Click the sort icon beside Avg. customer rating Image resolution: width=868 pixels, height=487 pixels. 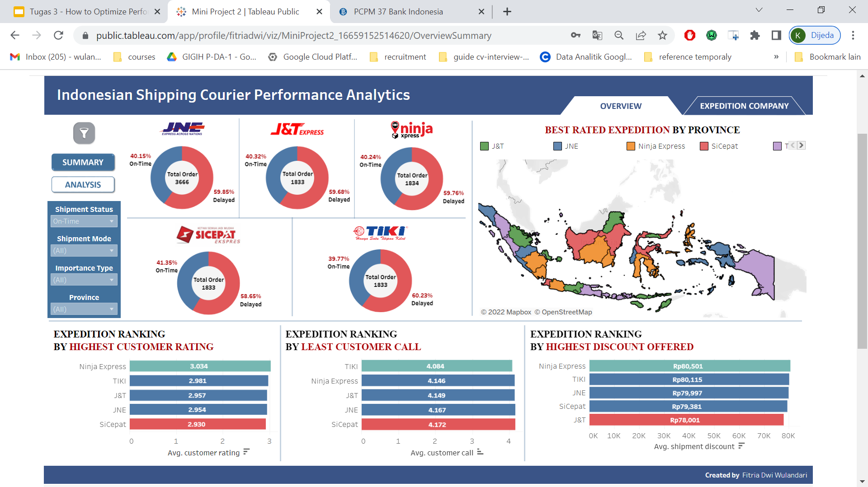pyautogui.click(x=246, y=452)
